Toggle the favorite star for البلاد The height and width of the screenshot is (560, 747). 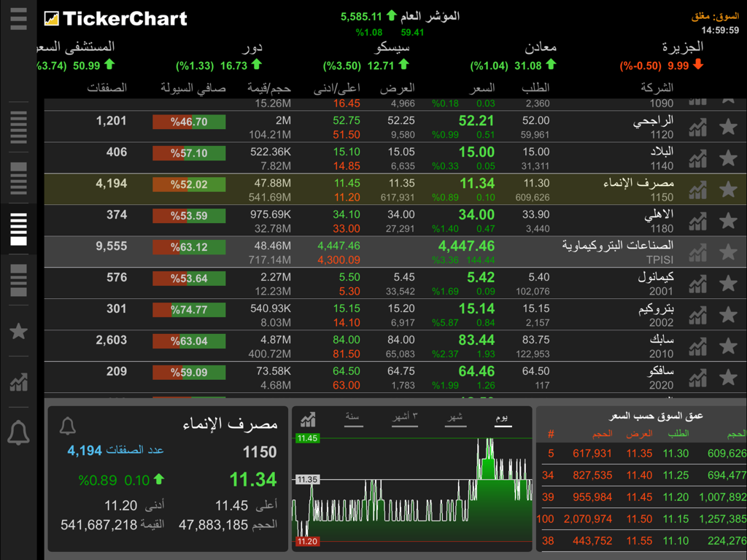(727, 157)
